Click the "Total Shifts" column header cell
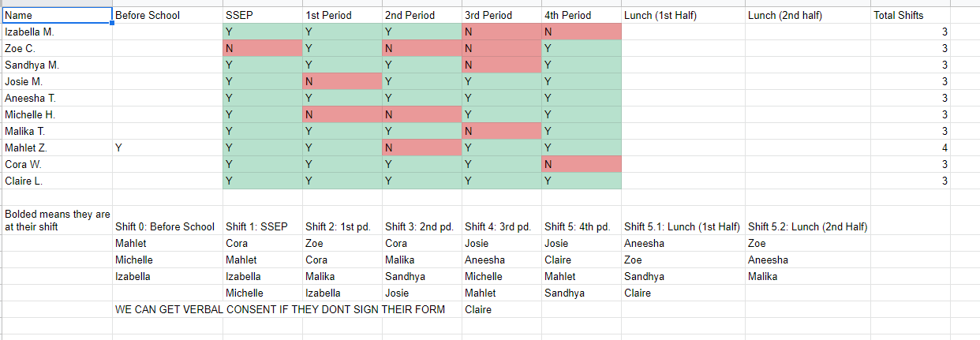The width and height of the screenshot is (980, 340). pyautogui.click(x=910, y=15)
